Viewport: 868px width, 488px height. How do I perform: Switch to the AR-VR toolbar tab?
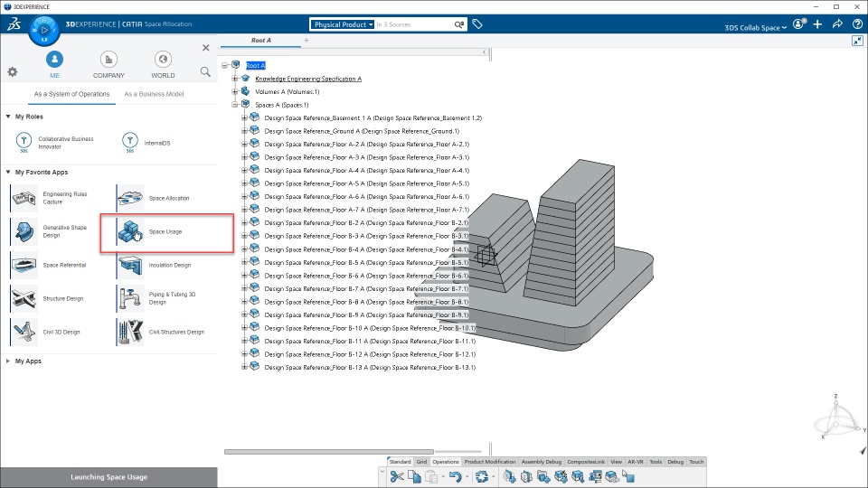pos(636,462)
